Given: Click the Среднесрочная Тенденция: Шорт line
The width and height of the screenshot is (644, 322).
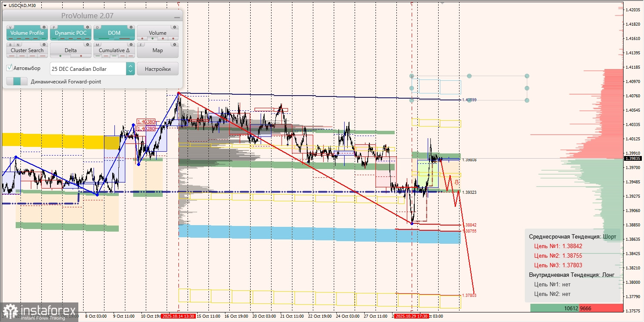Looking at the screenshot, I should coord(573,236).
